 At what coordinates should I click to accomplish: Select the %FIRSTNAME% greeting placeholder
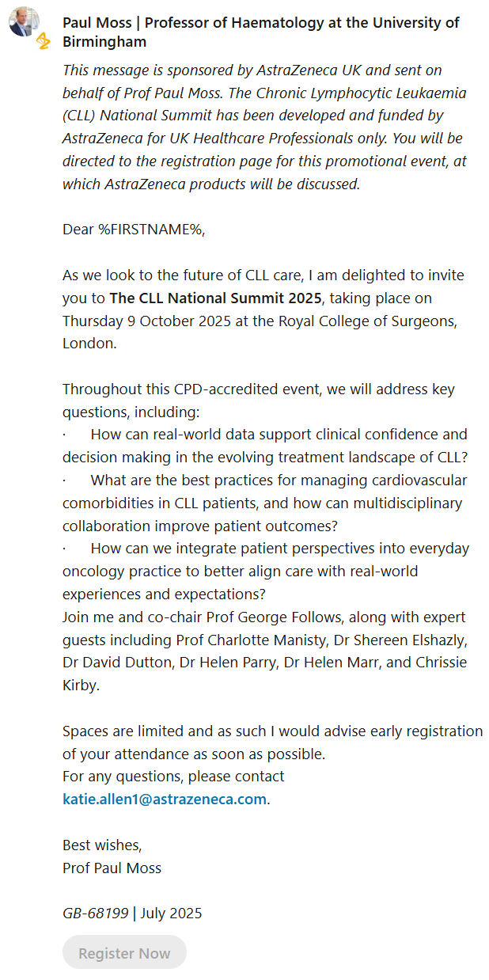(x=150, y=230)
